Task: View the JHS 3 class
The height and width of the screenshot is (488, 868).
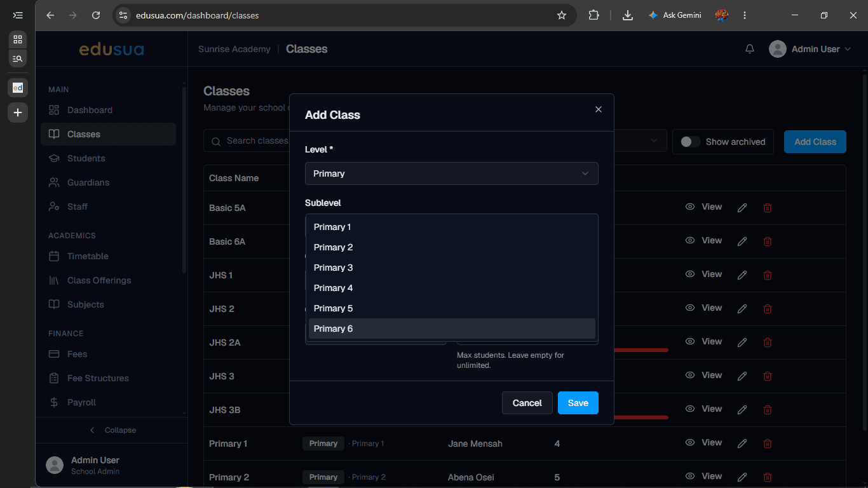Action: [x=703, y=375]
